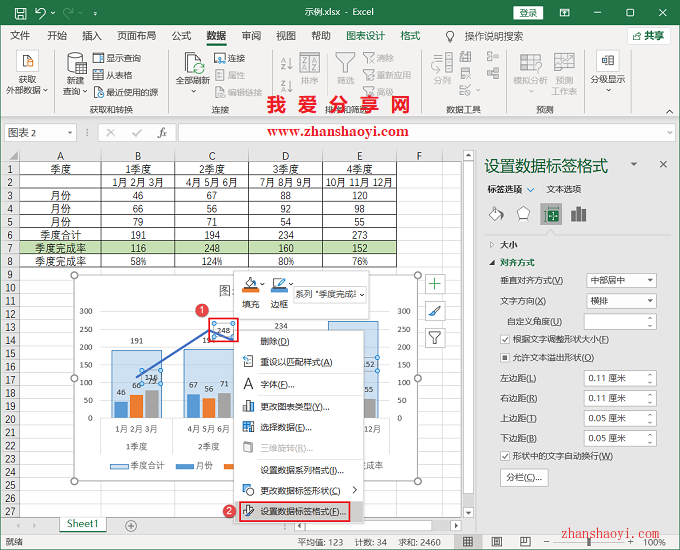Choose 更改图表类型 in the context menu

tap(298, 406)
